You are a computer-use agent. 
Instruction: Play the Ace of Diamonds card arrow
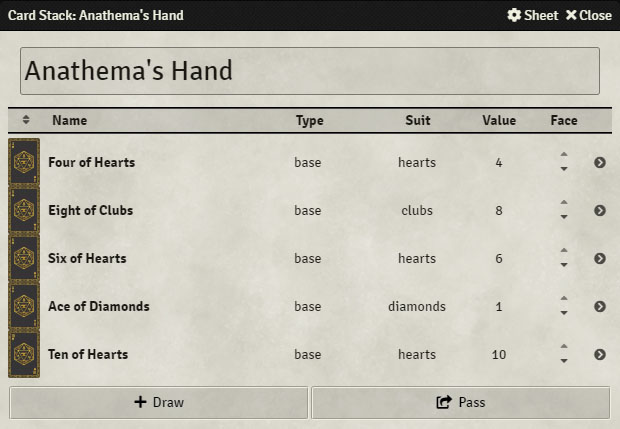coord(600,306)
